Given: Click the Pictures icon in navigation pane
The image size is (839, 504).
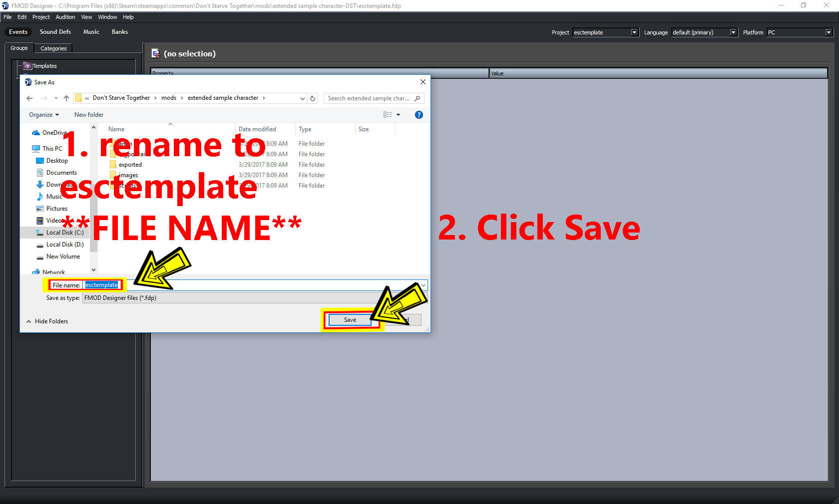Looking at the screenshot, I should click(40, 209).
